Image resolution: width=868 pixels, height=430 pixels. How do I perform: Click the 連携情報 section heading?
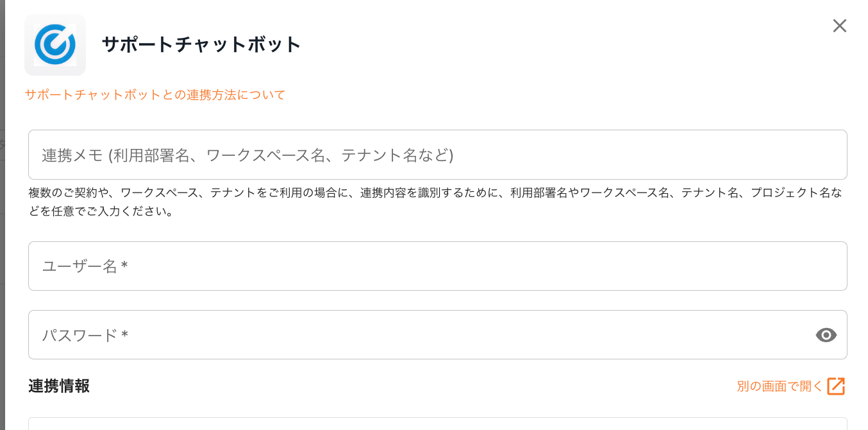[x=59, y=386]
